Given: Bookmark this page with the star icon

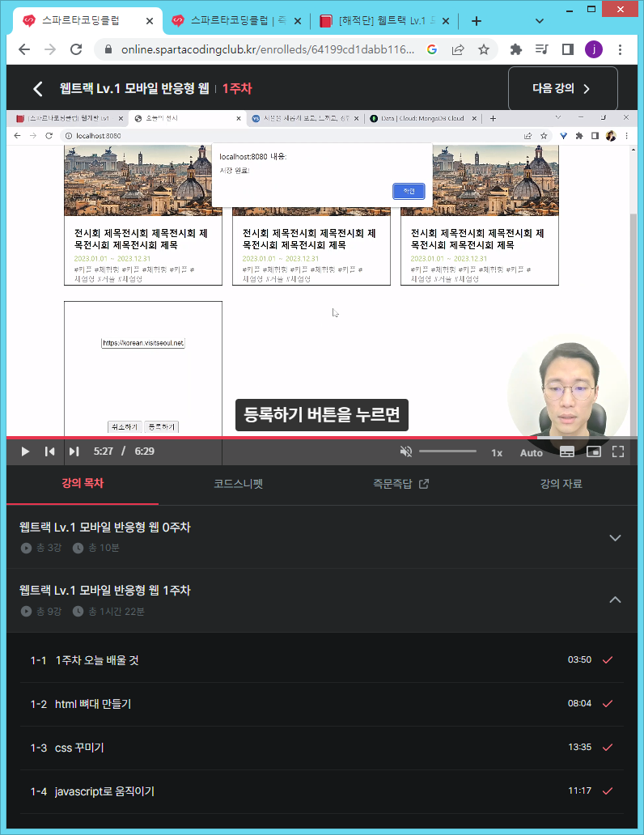Looking at the screenshot, I should coord(483,49).
